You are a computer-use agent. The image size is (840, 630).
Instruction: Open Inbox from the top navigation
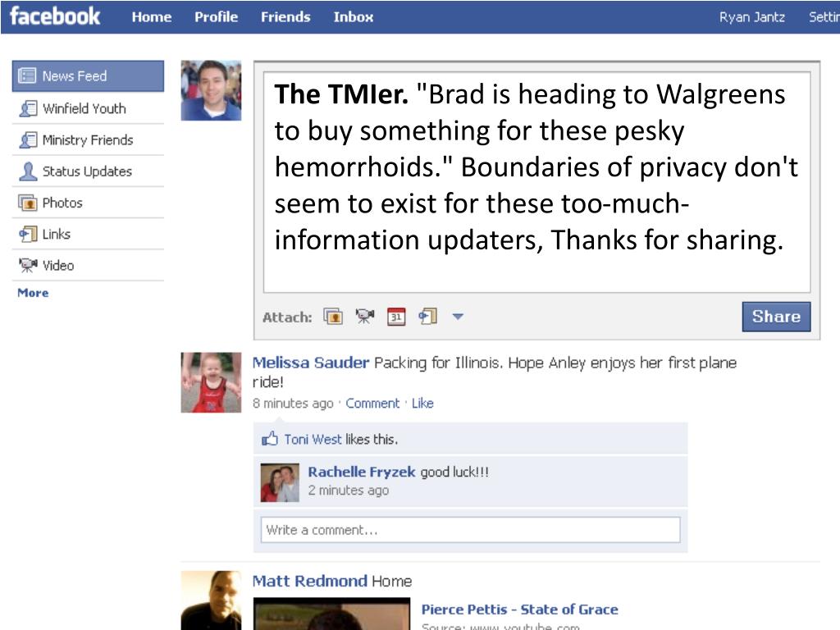[353, 17]
